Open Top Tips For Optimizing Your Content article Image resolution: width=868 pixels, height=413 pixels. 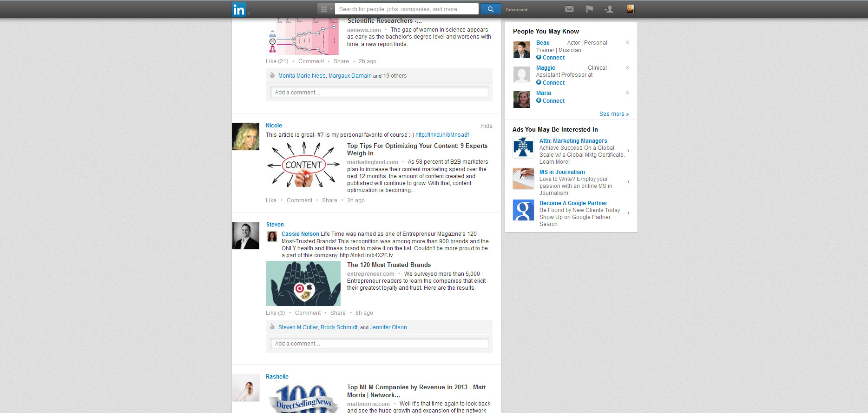click(417, 149)
